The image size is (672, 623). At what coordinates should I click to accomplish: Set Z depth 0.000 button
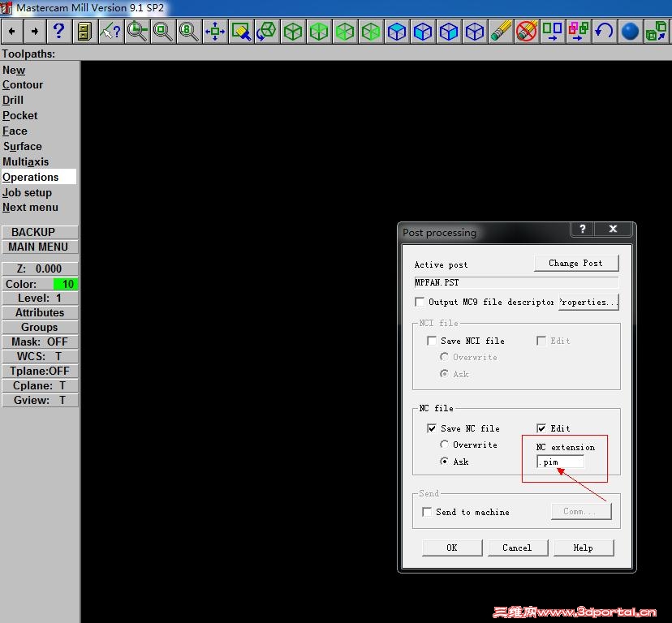[x=40, y=269]
